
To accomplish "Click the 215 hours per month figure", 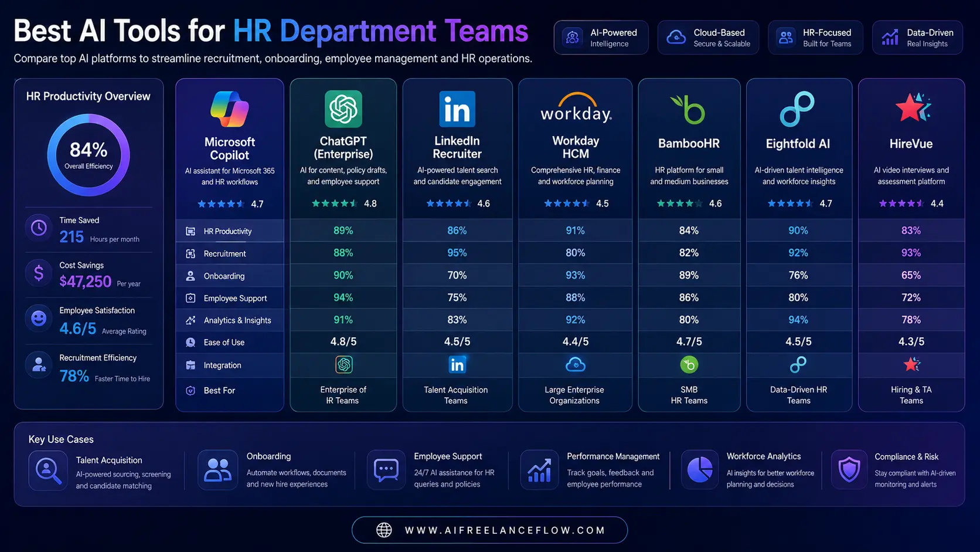I will coord(72,237).
